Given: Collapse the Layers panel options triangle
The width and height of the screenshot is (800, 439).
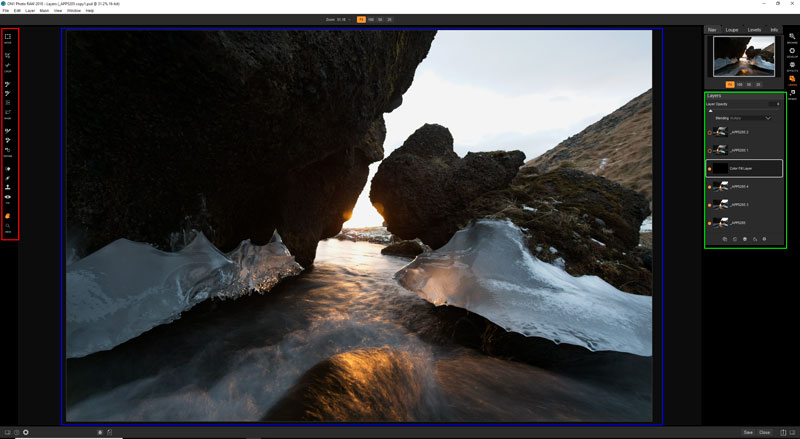Looking at the screenshot, I should point(711,111).
